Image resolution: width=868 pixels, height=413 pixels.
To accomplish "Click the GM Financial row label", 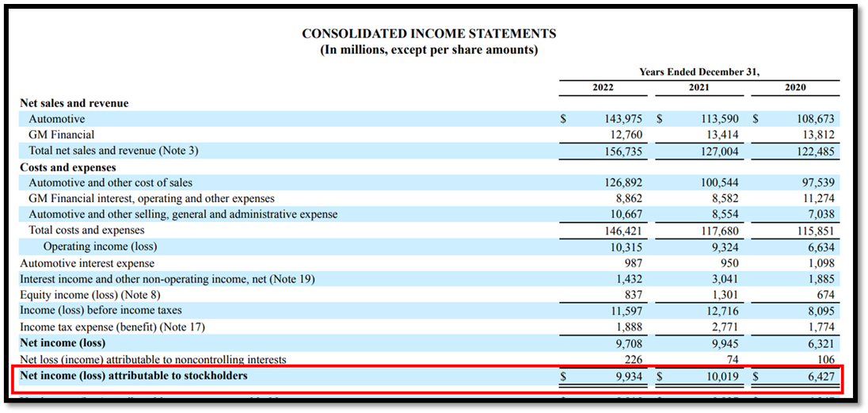I will [x=61, y=135].
